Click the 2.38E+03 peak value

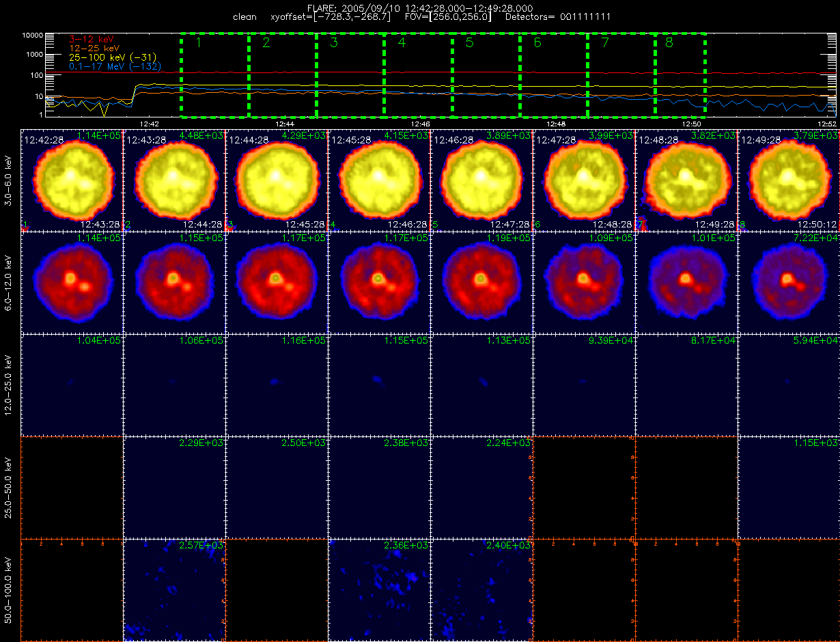tap(406, 443)
